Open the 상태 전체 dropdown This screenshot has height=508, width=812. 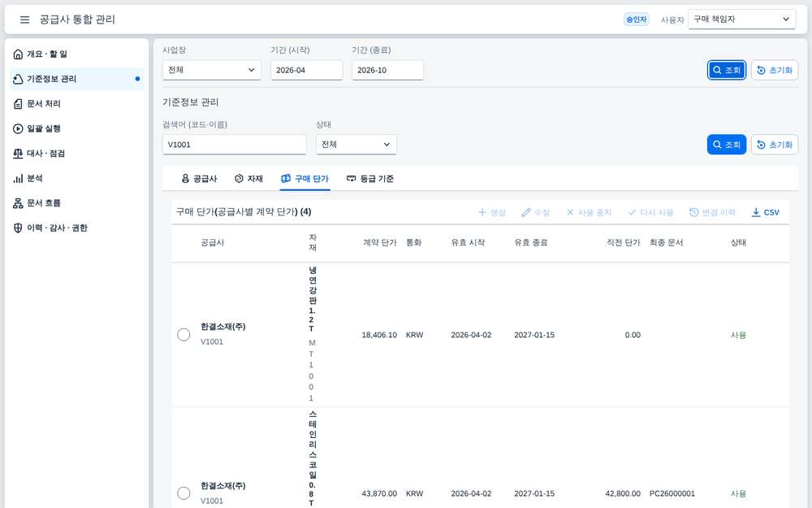pos(356,145)
